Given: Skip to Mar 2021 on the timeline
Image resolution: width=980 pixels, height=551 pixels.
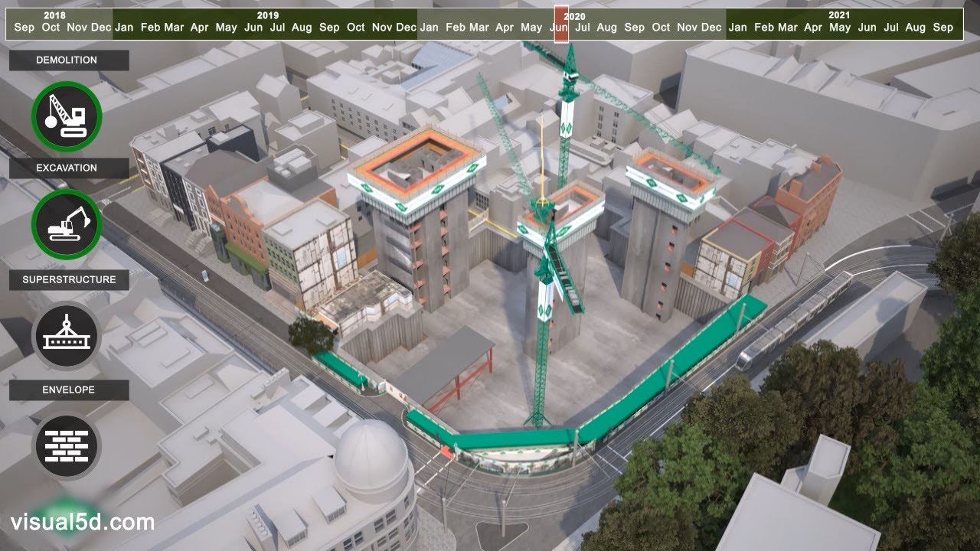Looking at the screenshot, I should pyautogui.click(x=788, y=28).
